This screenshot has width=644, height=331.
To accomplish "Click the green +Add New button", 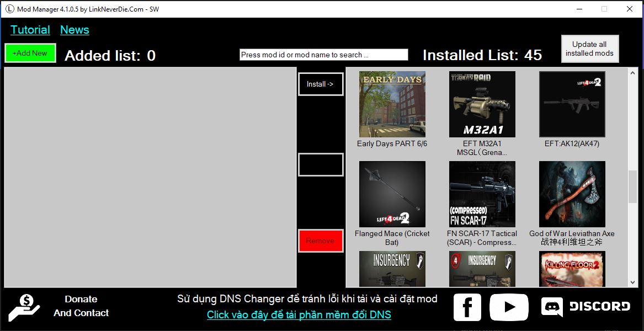I will [x=30, y=53].
